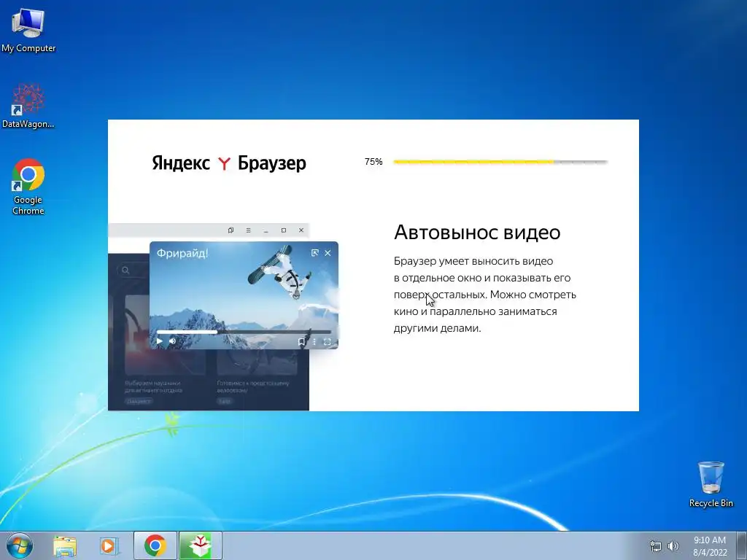Screen dimensions: 747x560
Task: Open network status tray icon
Action: click(x=656, y=546)
